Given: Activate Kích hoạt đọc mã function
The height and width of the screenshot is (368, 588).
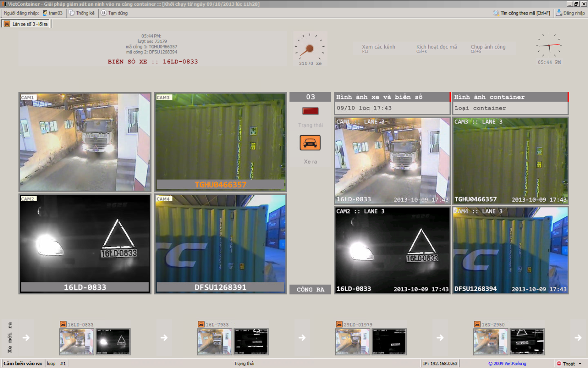Looking at the screenshot, I should click(436, 47).
